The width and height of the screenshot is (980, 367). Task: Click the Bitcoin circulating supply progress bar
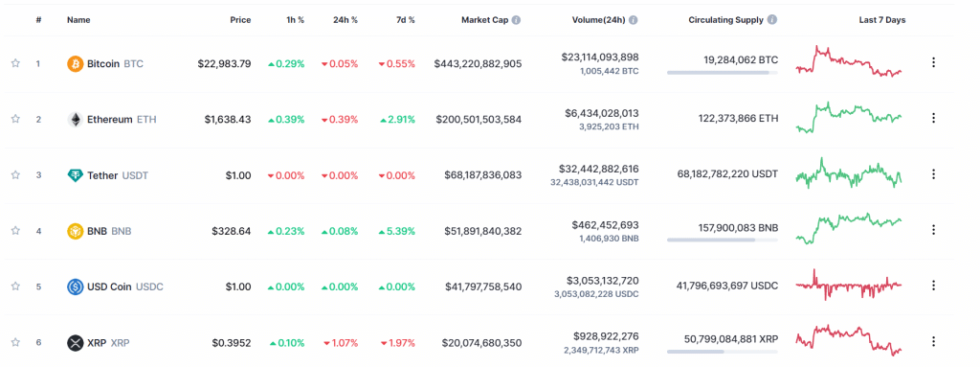click(723, 73)
